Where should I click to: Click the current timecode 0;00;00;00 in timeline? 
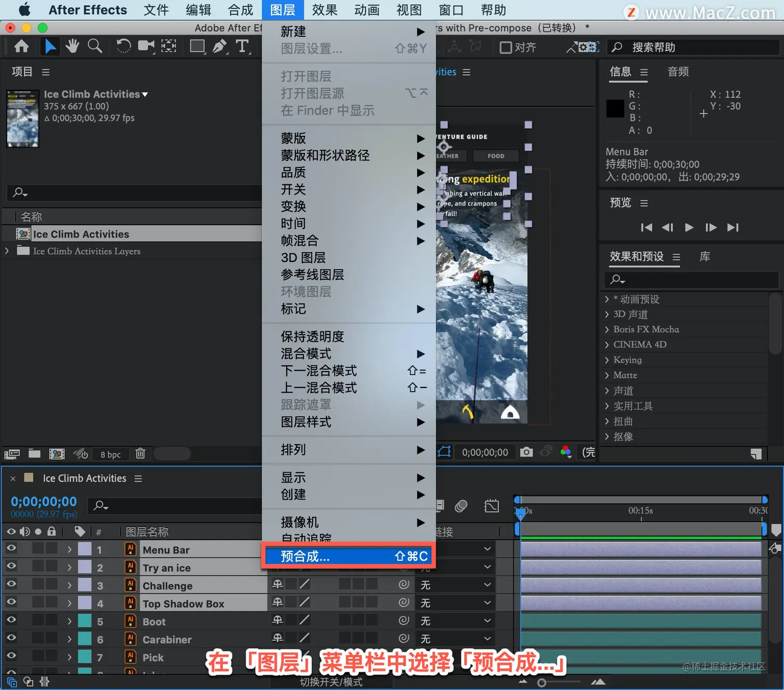44,502
